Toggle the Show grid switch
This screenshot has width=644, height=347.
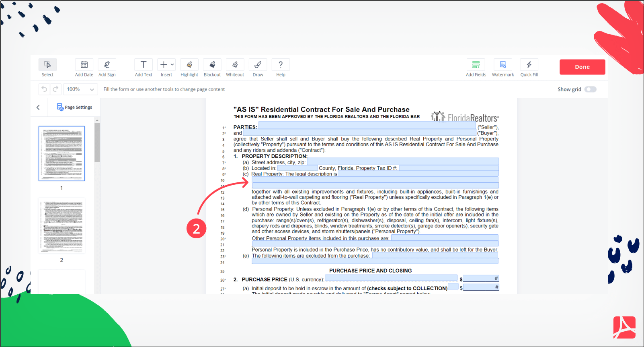591,89
